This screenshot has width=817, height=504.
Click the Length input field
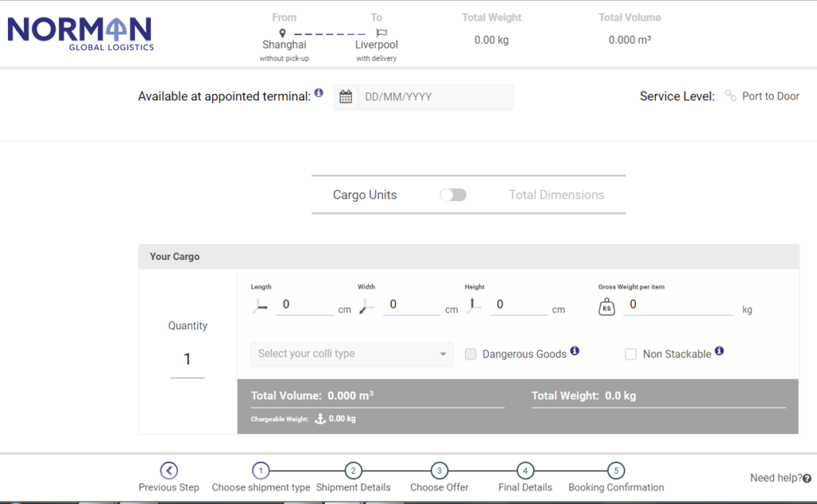click(305, 305)
